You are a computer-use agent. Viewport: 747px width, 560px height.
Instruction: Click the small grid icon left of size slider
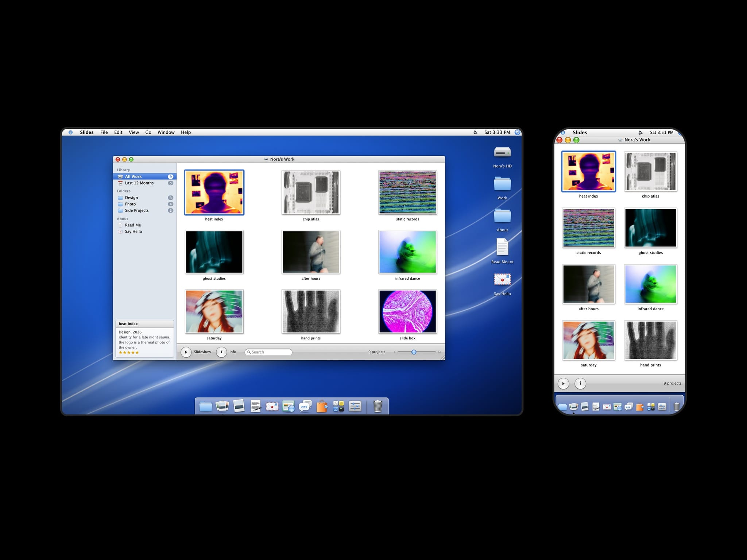pyautogui.click(x=394, y=352)
